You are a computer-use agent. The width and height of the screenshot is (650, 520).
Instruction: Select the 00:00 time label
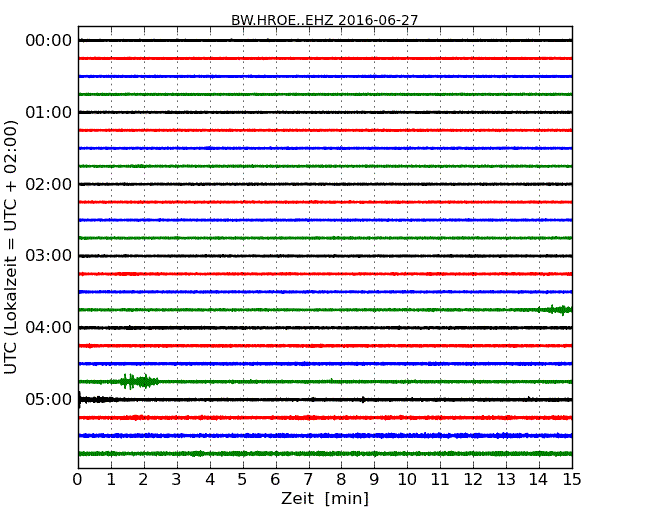[x=49, y=41]
